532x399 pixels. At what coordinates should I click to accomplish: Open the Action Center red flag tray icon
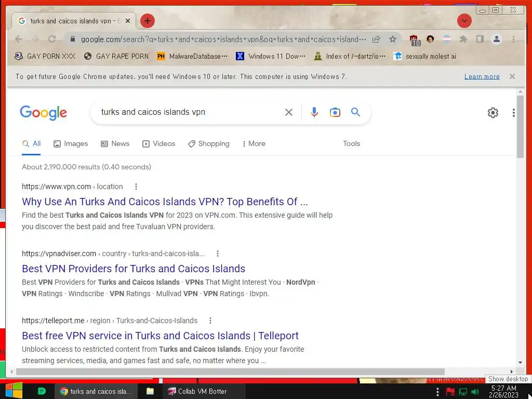[x=450, y=392]
